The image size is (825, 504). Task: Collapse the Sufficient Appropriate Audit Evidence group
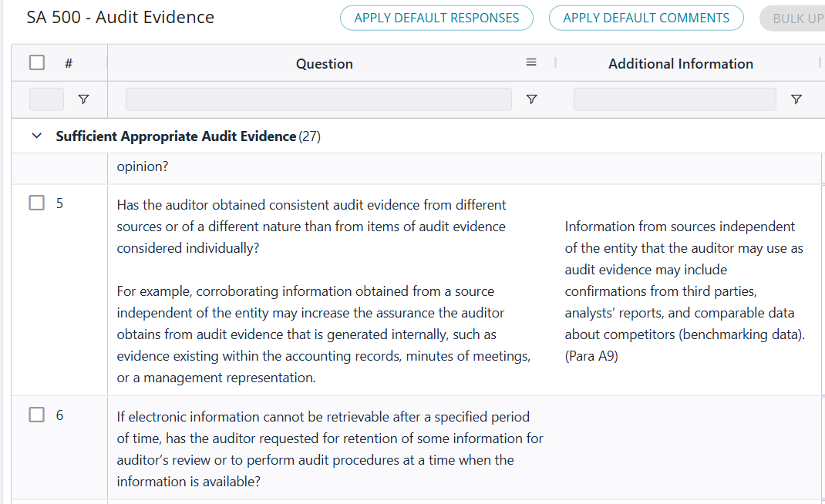click(x=36, y=136)
